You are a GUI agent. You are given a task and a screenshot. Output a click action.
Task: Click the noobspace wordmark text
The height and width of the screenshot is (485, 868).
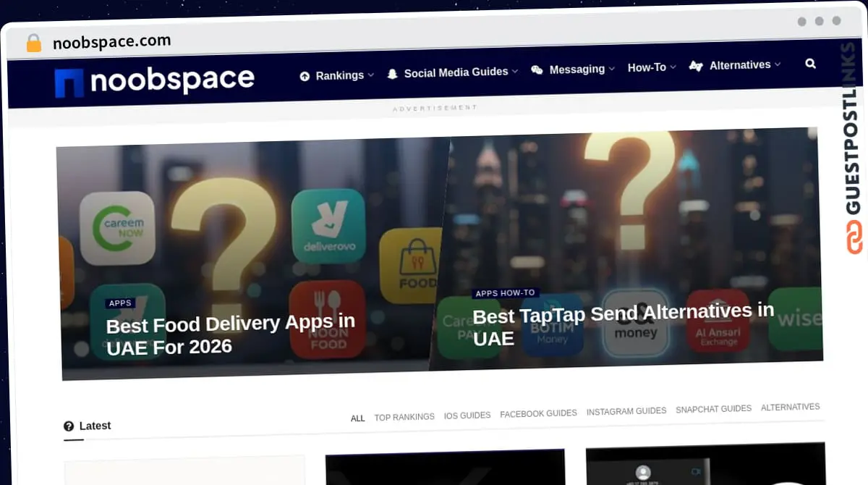[172, 80]
